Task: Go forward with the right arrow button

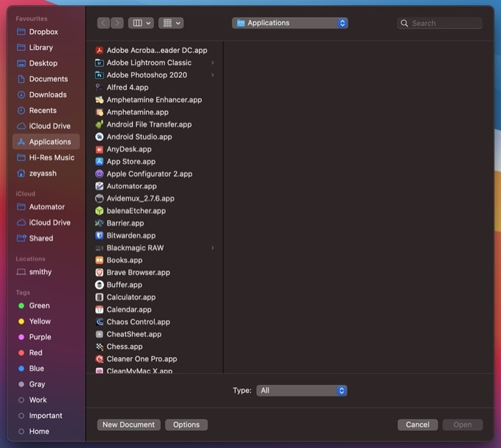Action: (x=117, y=23)
